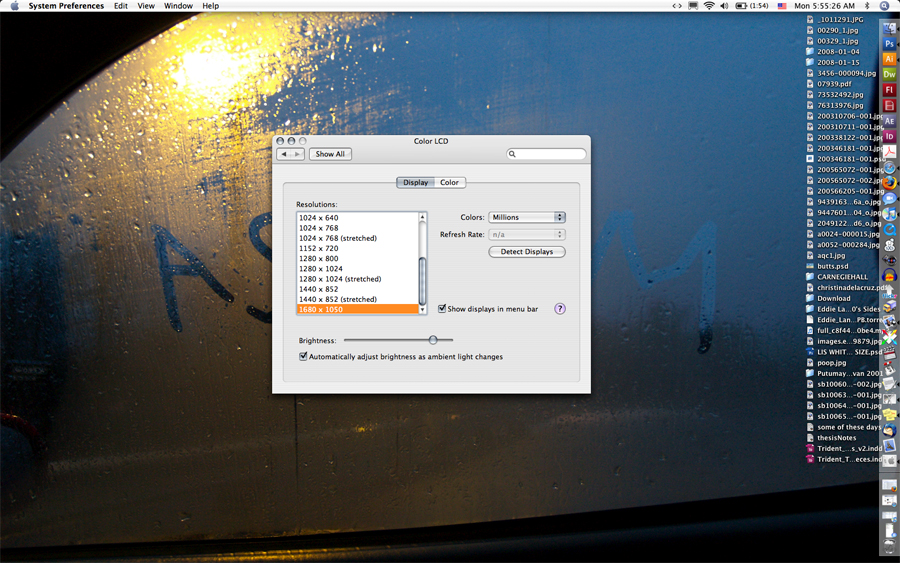Click the Detect Displays button
Screen dimensions: 900x563
click(x=527, y=252)
